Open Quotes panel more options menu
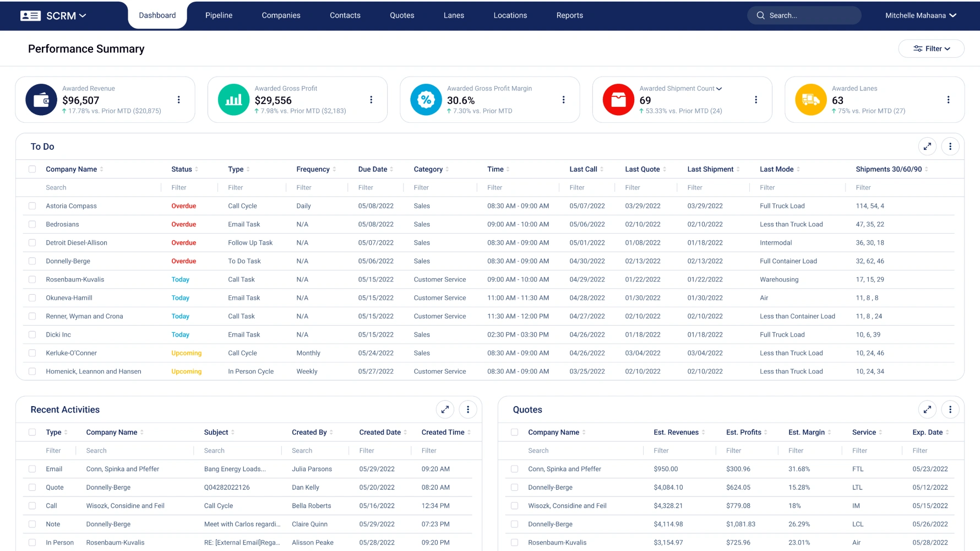Viewport: 980px width, 551px height. click(x=950, y=409)
